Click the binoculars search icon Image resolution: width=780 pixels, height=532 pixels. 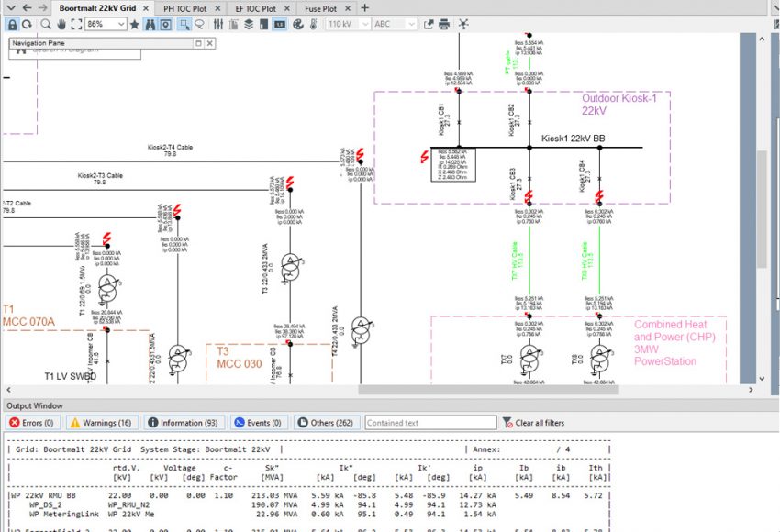coord(150,24)
